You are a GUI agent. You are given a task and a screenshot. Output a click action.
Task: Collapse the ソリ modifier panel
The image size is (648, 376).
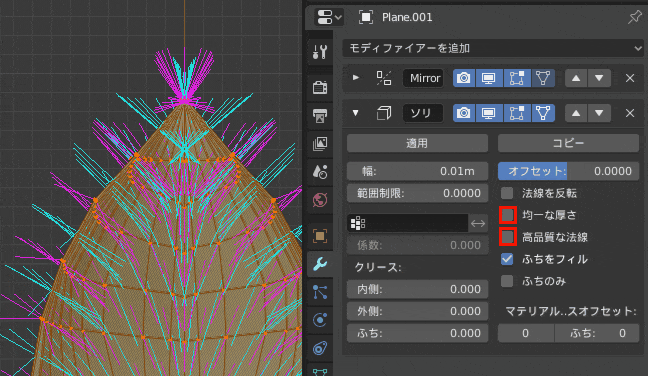[x=355, y=113]
